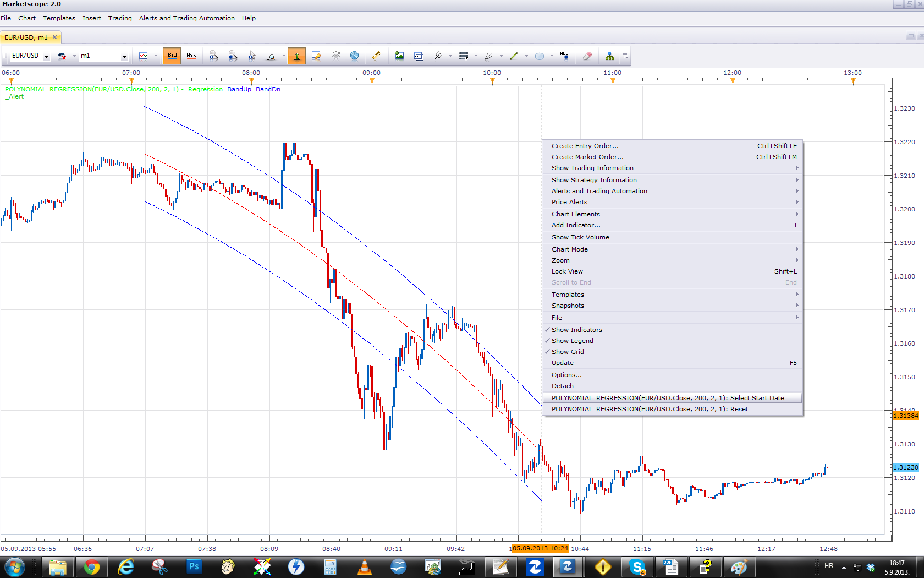Viewport: 924px width, 578px height.
Task: Click the chart mode icon in toolbar
Action: (x=144, y=56)
